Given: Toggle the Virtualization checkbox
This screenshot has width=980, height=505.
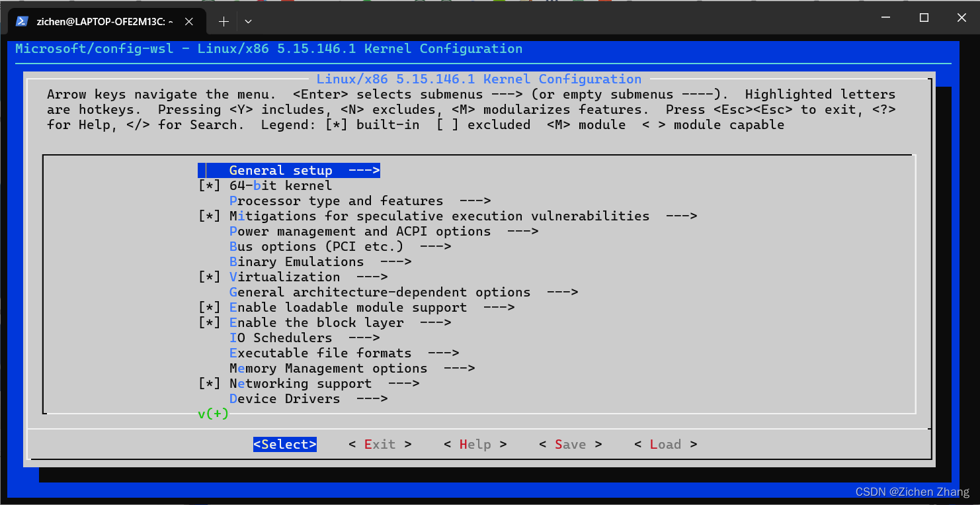Looking at the screenshot, I should pos(209,277).
